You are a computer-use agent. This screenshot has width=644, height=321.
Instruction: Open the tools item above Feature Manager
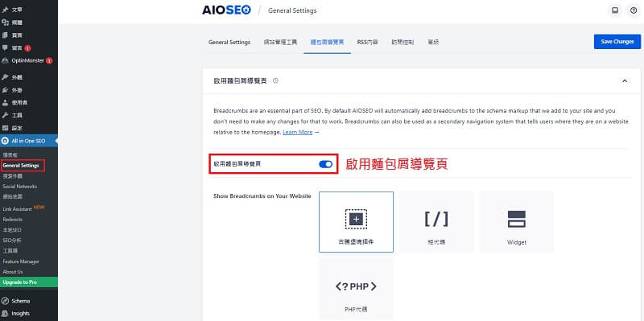click(10, 250)
